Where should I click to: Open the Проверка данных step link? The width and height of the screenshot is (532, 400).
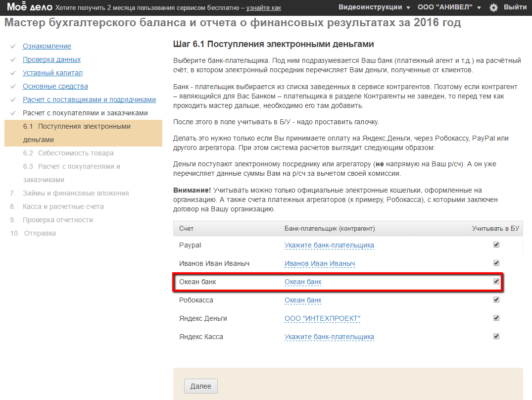point(51,59)
